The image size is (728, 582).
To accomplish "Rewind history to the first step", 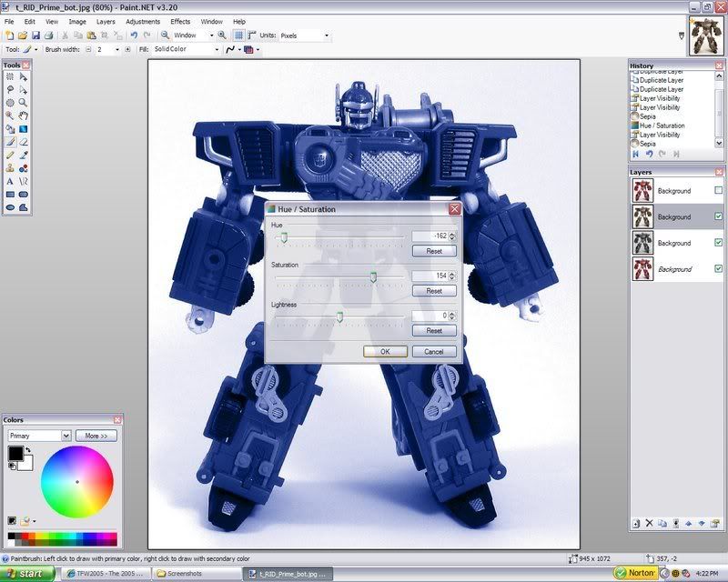I will [635, 154].
